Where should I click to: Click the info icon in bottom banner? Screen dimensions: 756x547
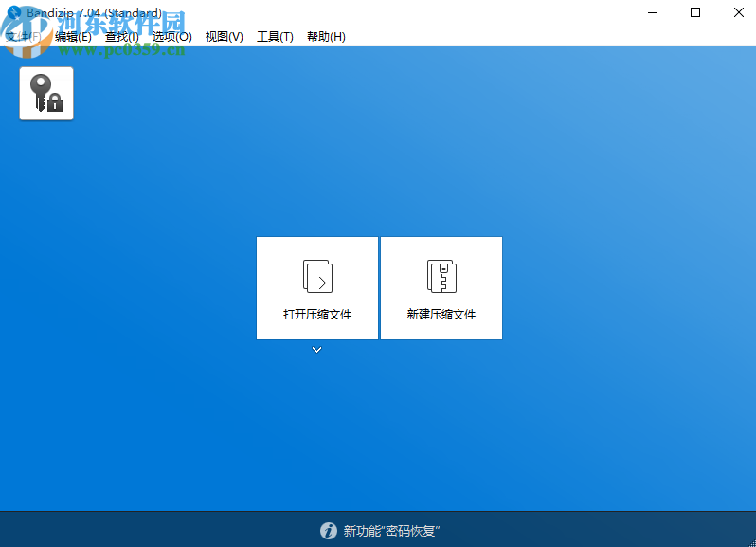click(329, 531)
